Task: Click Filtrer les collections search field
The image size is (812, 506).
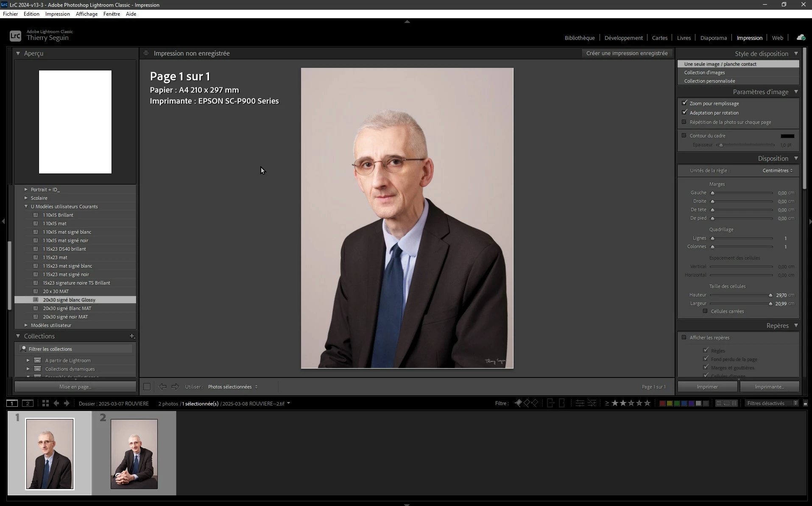Action: [x=76, y=349]
